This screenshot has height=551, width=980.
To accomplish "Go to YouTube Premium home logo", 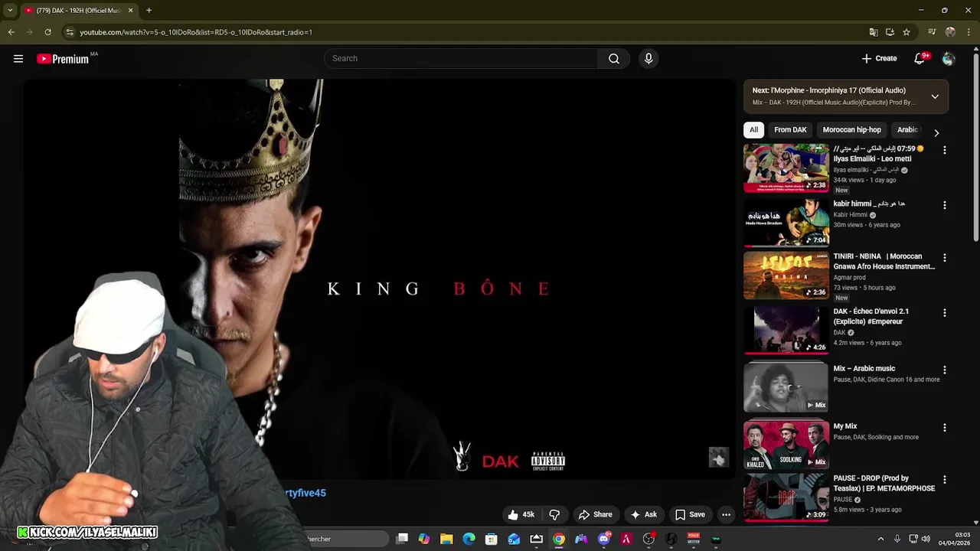I will [63, 59].
